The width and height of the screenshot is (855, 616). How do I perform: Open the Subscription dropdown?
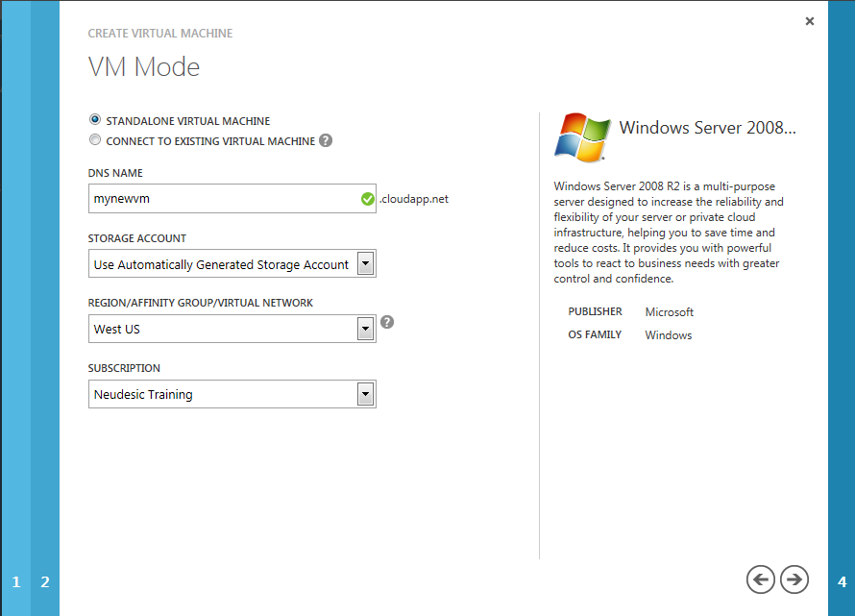point(365,393)
